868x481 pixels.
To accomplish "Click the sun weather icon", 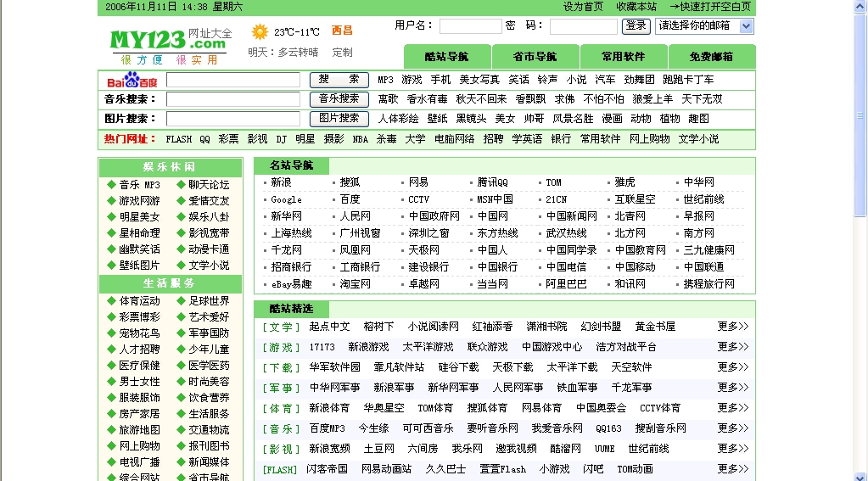I will [x=260, y=32].
